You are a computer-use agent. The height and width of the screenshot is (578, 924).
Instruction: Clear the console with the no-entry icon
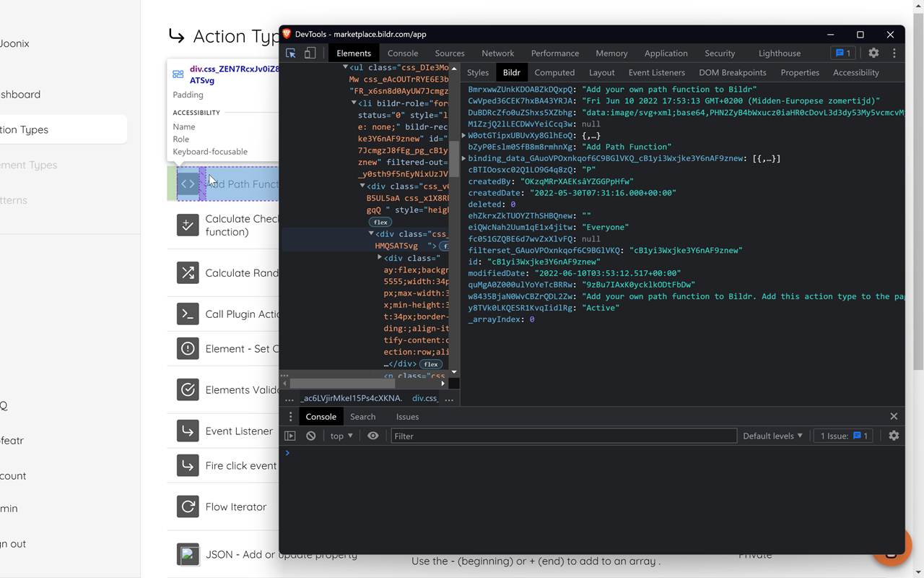310,435
